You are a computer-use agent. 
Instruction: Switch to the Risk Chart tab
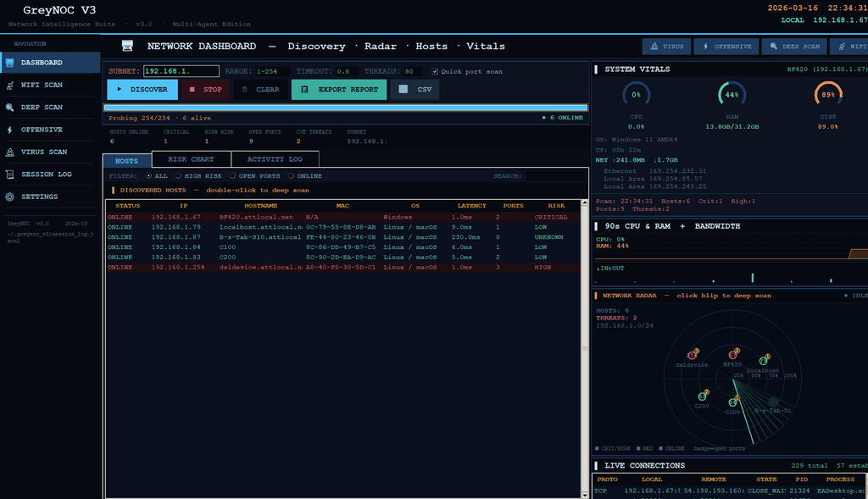tap(191, 159)
